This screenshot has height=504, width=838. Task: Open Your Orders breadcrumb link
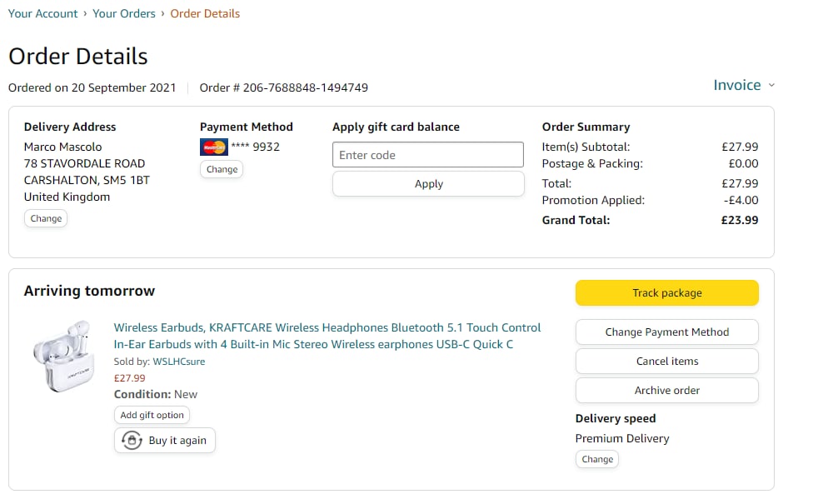pos(124,13)
